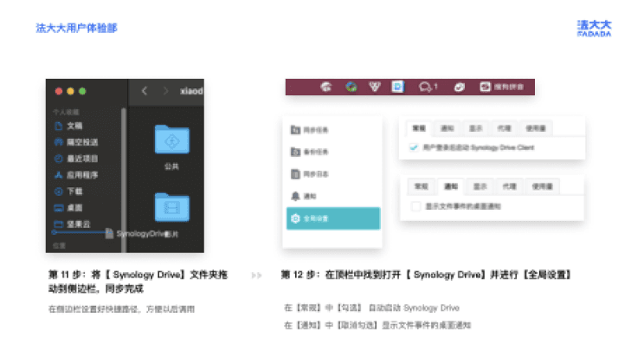Open the 搜狗拼音 input method menu
Viewport: 644px width, 357px height.
coord(502,87)
